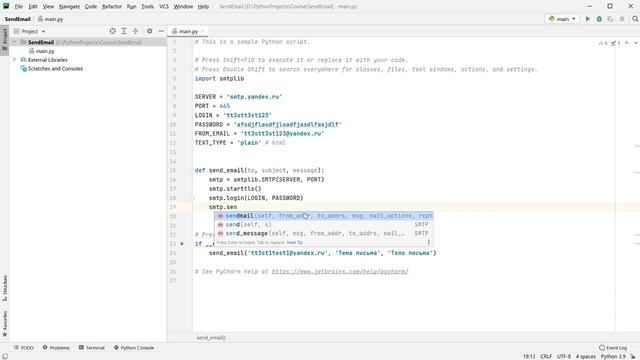Click cursor position 19:13 in status bar

tap(529, 356)
